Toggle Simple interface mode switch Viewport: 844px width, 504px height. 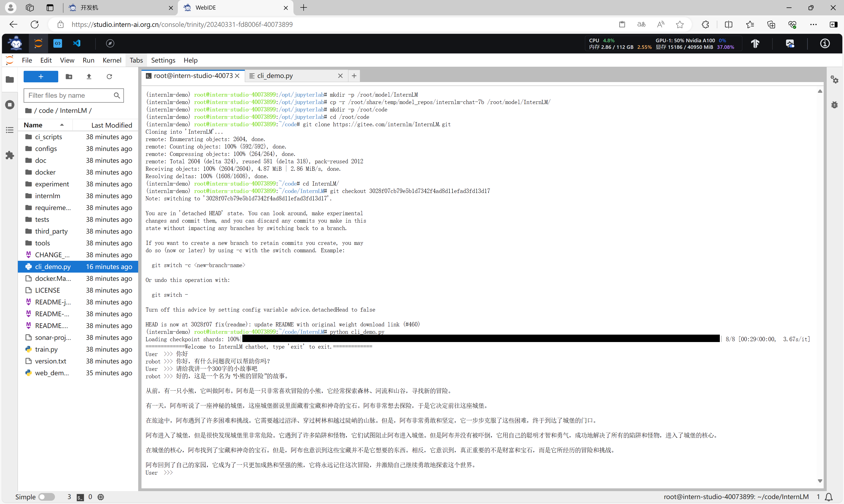click(x=46, y=497)
